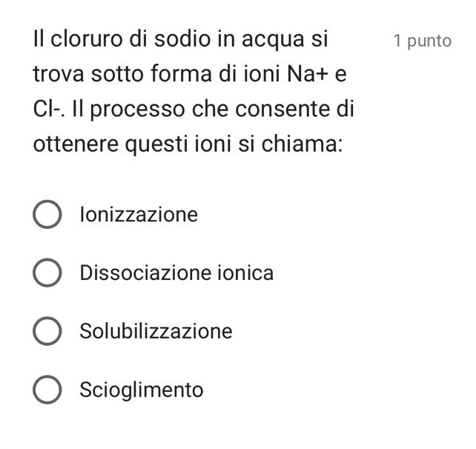Click the Dissociazione ionica label text
Viewport: 476px width, 449px height.
click(176, 273)
